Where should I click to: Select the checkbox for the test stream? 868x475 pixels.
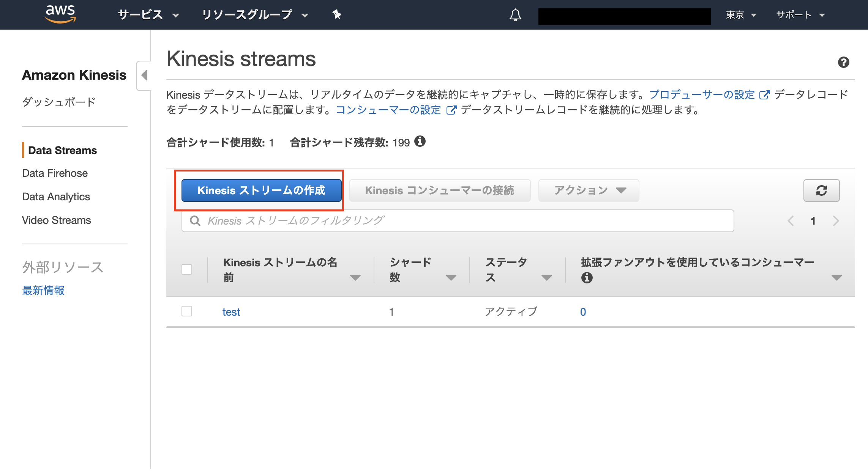[187, 311]
